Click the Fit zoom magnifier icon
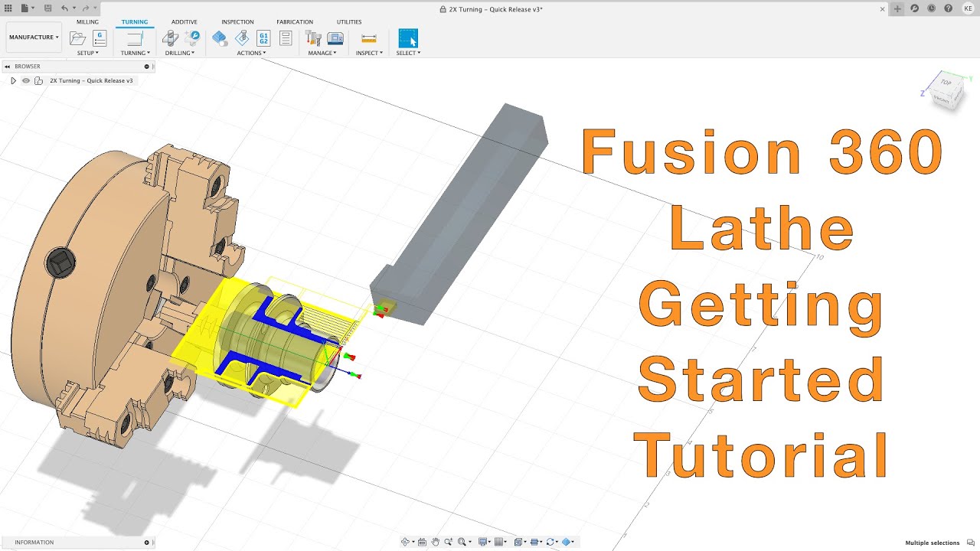This screenshot has height=551, width=980. pos(462,542)
